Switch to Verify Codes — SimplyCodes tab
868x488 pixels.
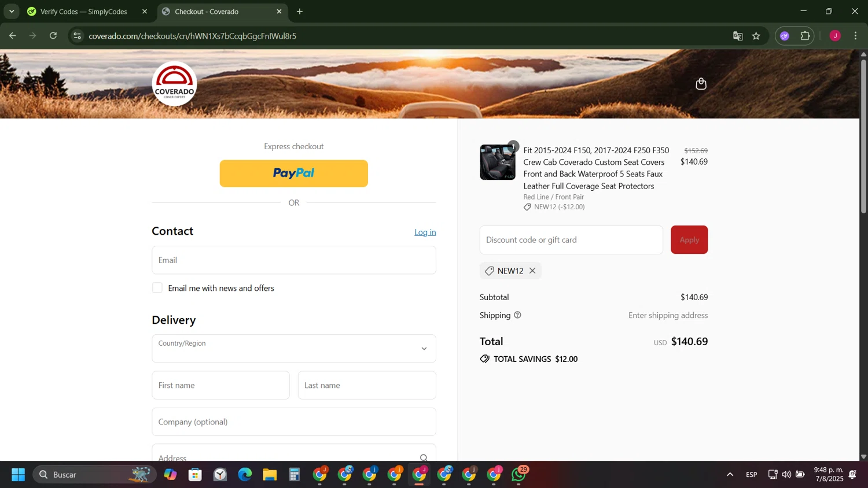84,12
